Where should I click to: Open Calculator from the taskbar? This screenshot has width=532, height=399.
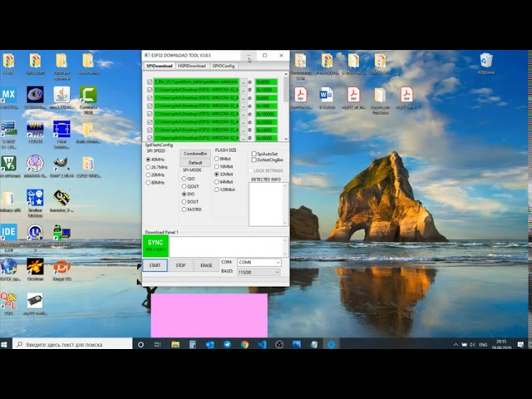[192, 345]
